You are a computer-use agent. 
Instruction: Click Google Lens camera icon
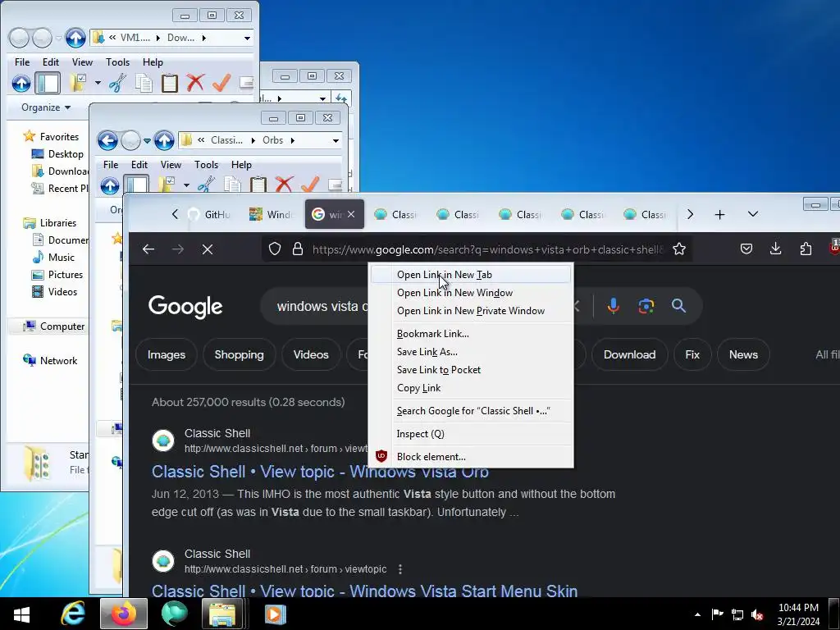646,306
